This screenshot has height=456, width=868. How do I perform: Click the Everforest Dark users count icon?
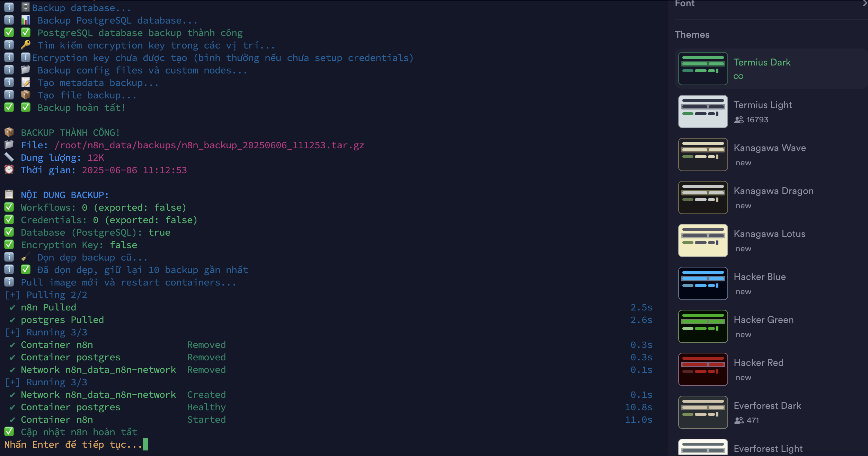pos(739,420)
